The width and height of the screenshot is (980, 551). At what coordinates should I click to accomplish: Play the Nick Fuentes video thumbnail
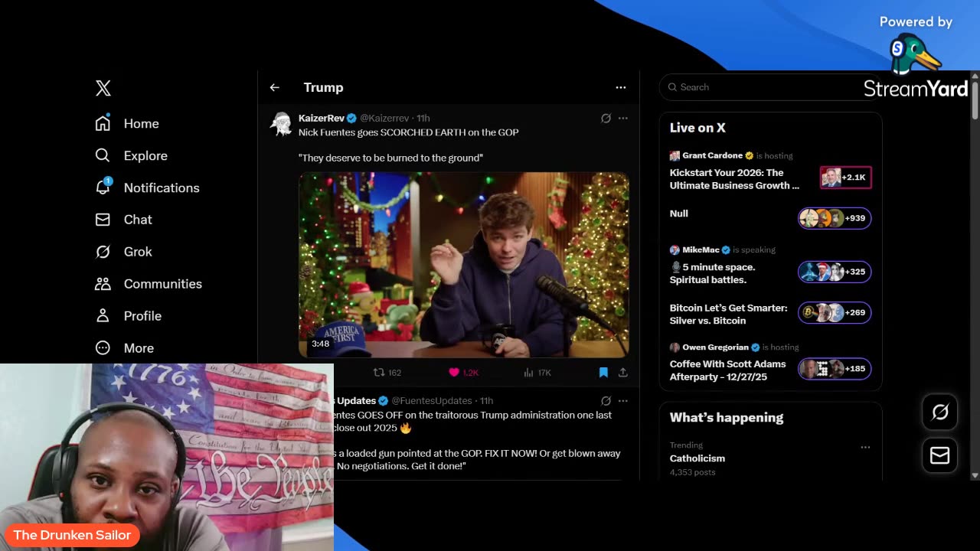click(464, 265)
